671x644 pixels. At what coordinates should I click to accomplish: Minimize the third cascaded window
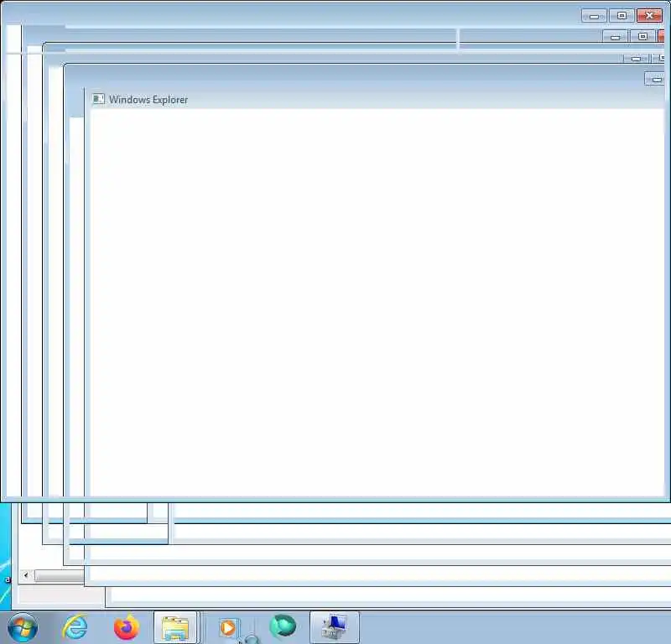636,59
